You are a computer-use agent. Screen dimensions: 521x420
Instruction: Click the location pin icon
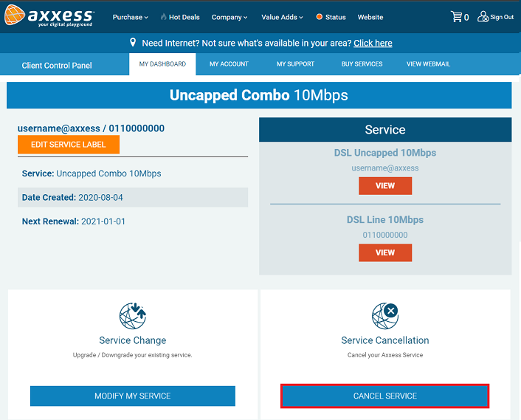point(133,43)
